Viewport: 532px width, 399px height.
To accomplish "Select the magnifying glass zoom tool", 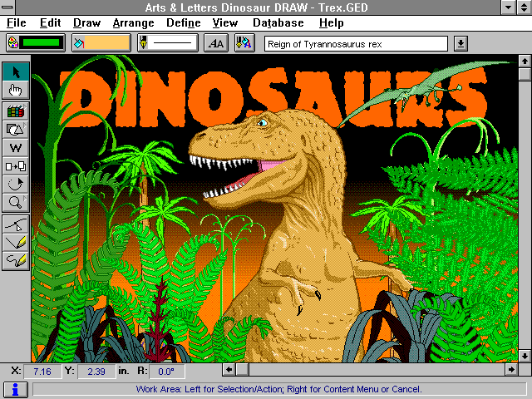I will (x=16, y=203).
